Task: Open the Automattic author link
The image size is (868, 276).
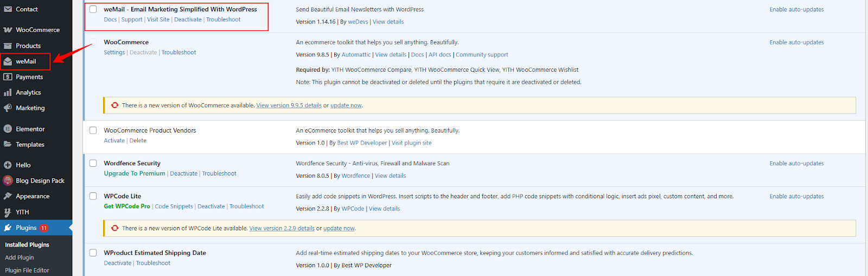Action: coord(356,55)
